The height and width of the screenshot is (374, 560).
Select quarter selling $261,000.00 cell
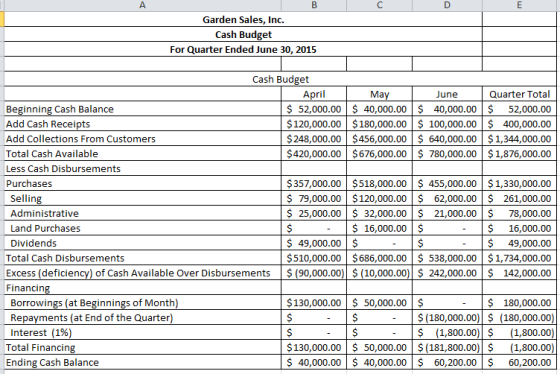519,198
